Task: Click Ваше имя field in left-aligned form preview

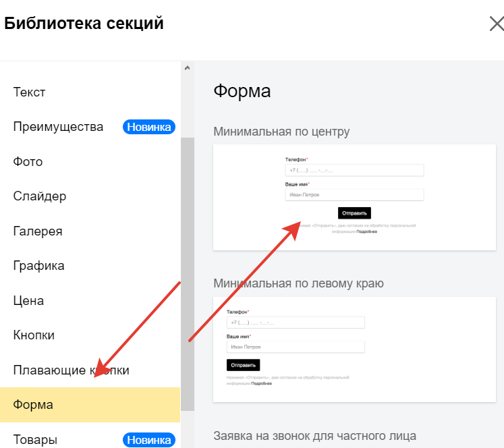Action: click(x=296, y=347)
